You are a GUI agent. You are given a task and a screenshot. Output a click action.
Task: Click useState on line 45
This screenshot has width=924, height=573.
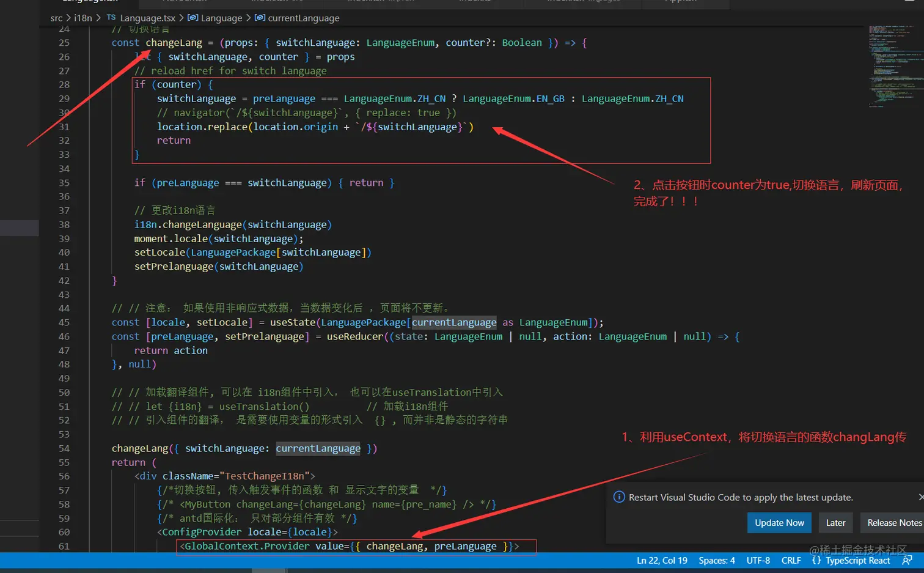coord(293,322)
